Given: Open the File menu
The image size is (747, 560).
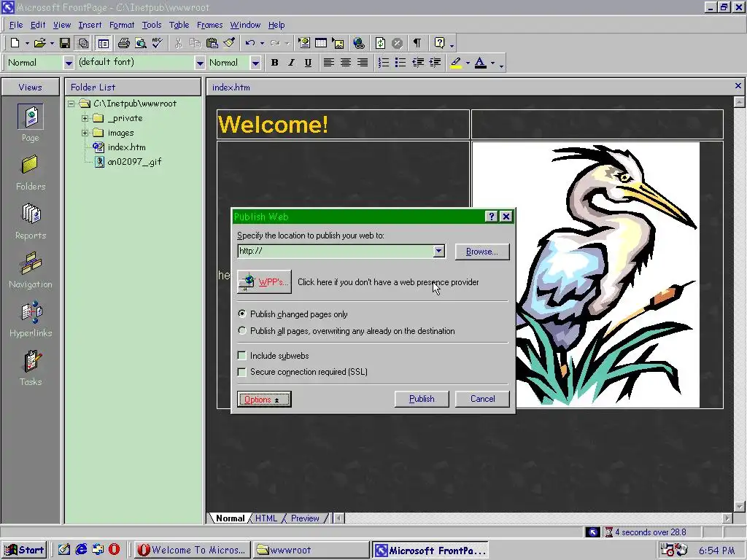Looking at the screenshot, I should coord(16,25).
